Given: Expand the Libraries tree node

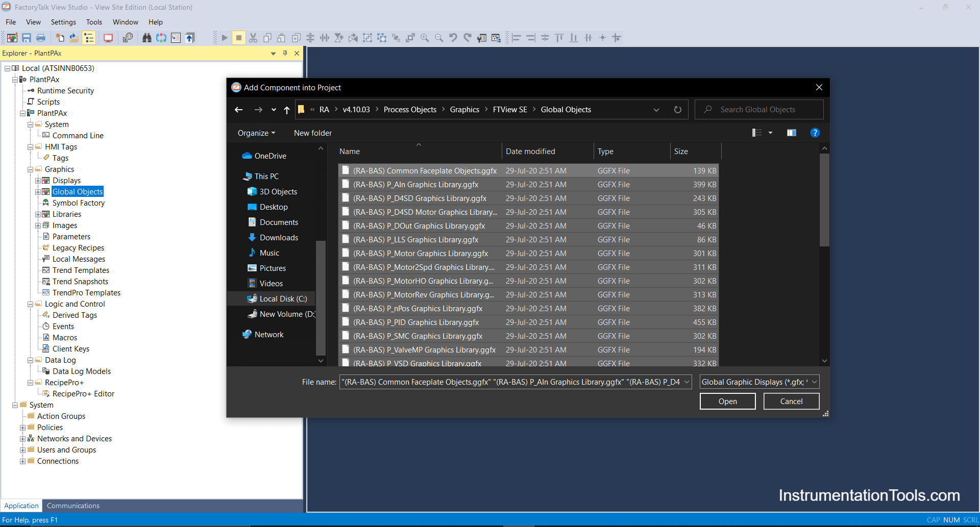Looking at the screenshot, I should (x=38, y=214).
